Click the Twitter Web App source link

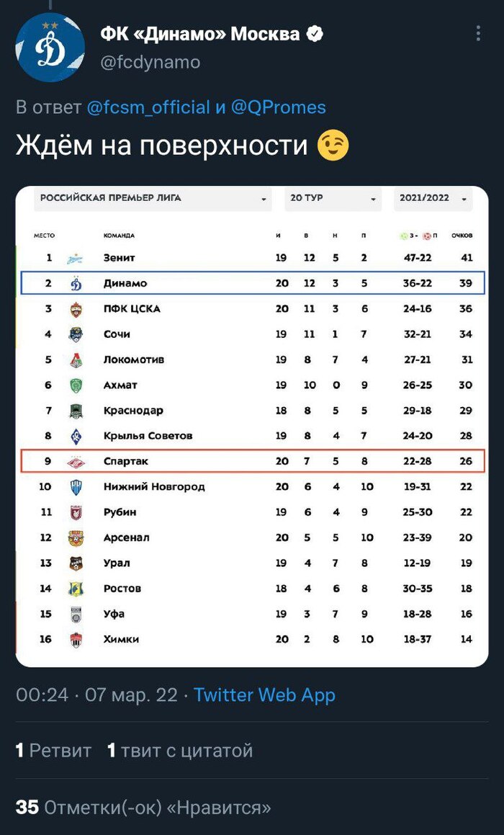(x=264, y=695)
